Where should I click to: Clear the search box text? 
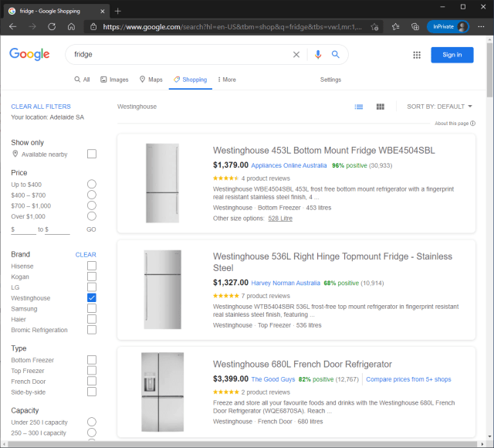[x=296, y=55]
